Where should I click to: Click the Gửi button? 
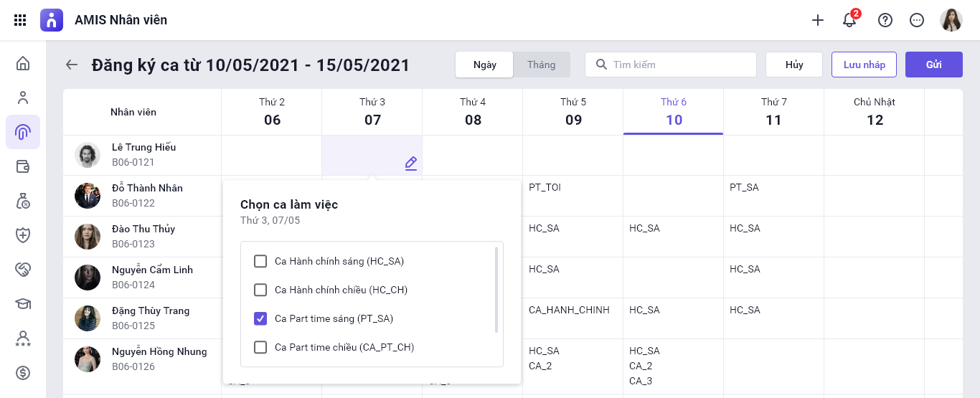tap(933, 65)
